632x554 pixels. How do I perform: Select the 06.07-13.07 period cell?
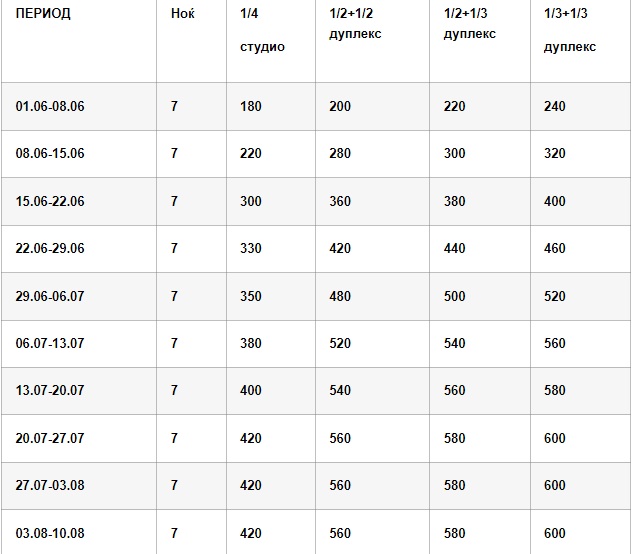[50, 344]
